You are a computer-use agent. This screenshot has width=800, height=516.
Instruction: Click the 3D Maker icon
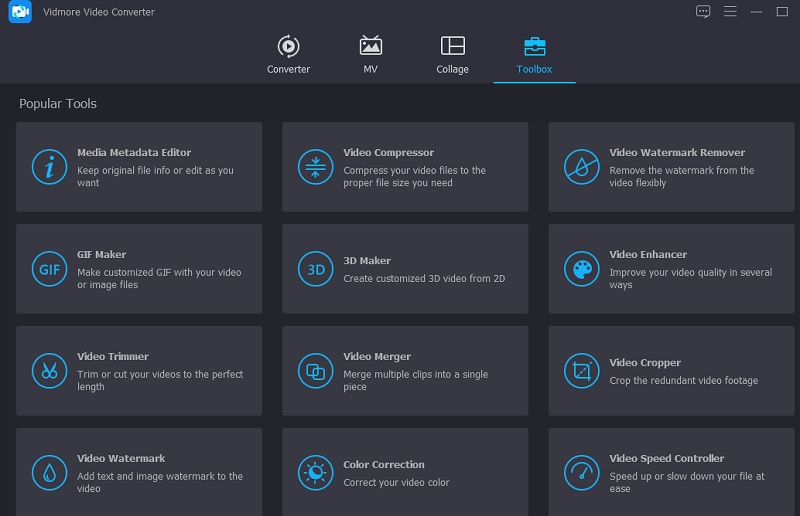click(x=315, y=269)
